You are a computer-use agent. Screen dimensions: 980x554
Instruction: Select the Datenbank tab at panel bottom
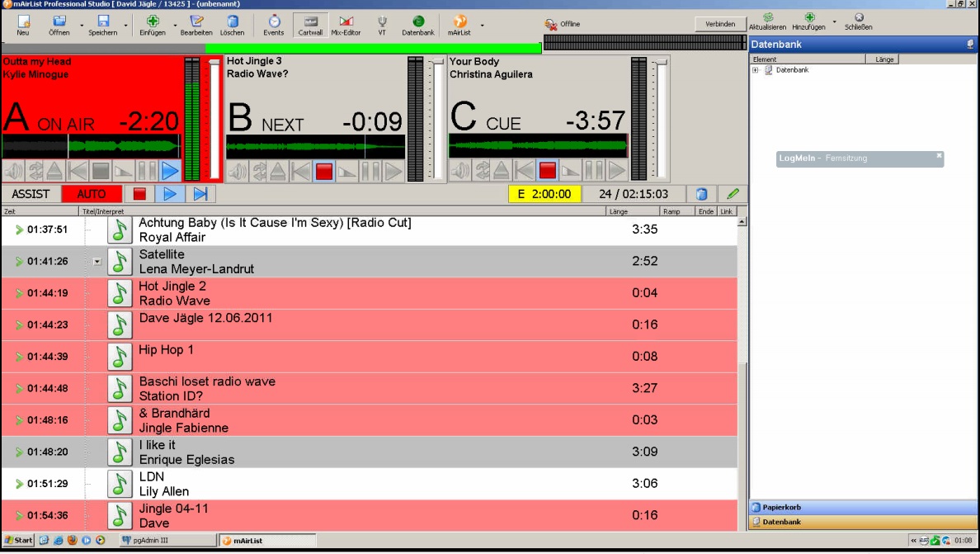(863, 522)
